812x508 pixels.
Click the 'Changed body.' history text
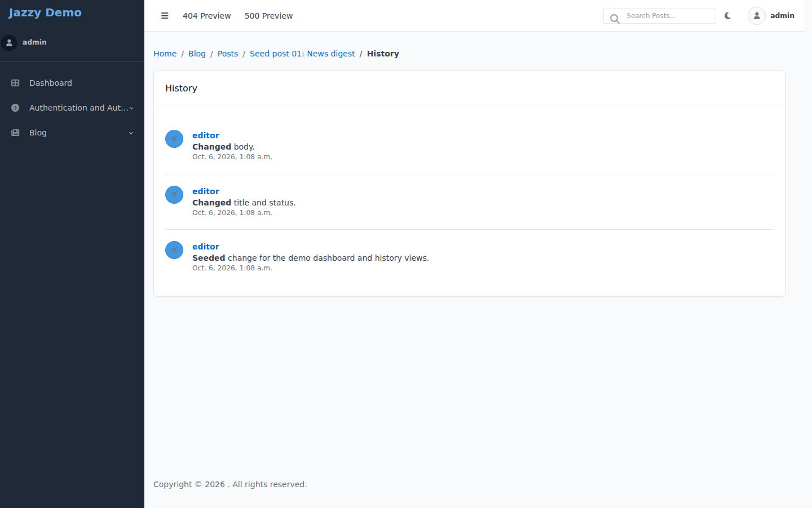223,147
